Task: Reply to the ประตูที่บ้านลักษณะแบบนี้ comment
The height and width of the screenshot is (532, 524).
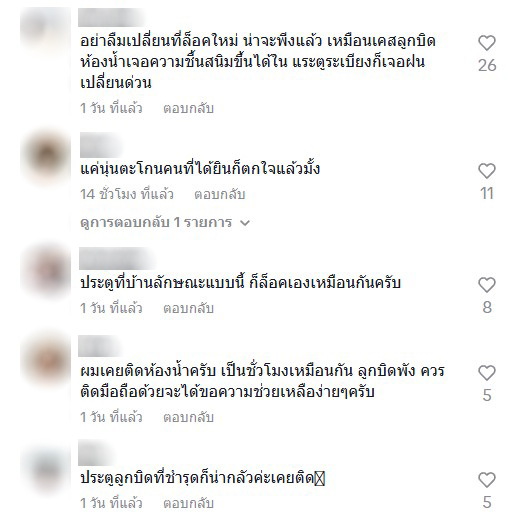Action: pos(188,308)
